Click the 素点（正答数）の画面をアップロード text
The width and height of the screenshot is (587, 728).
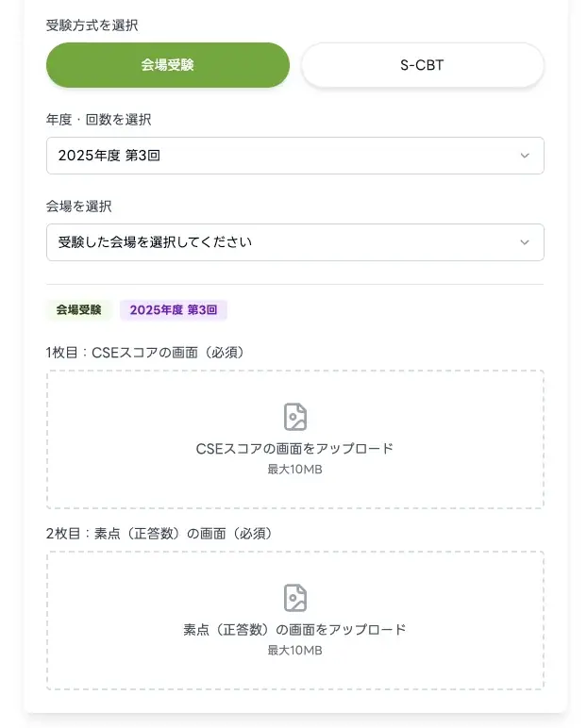point(294,630)
